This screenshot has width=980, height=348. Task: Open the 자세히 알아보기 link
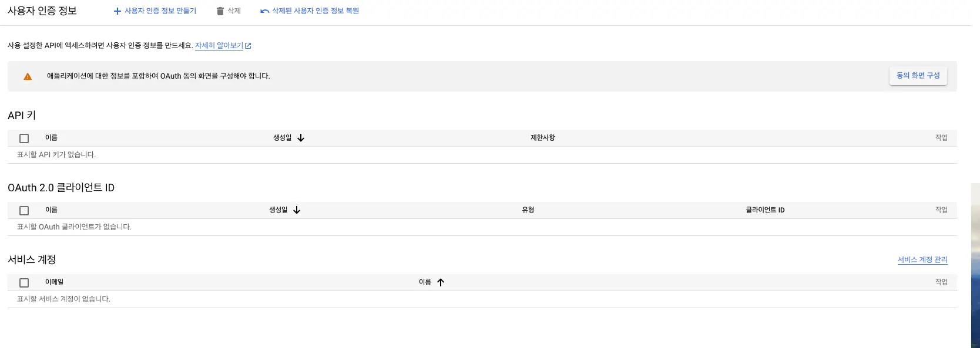219,46
